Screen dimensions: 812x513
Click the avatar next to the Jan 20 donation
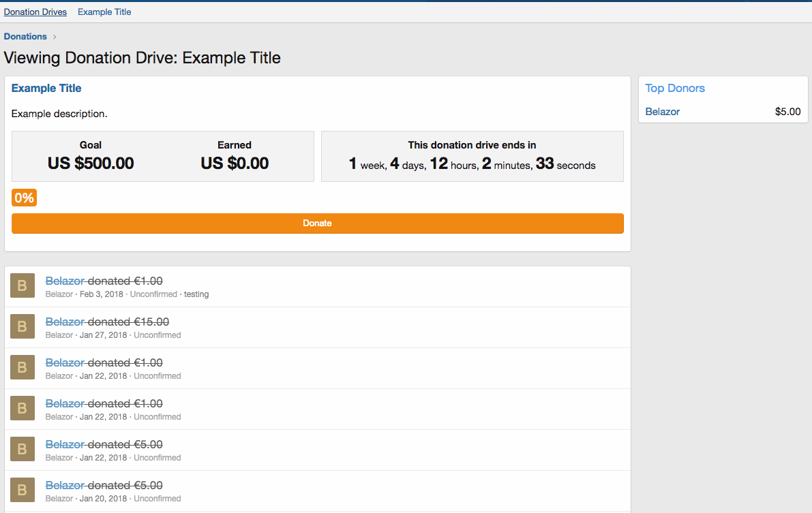point(22,490)
